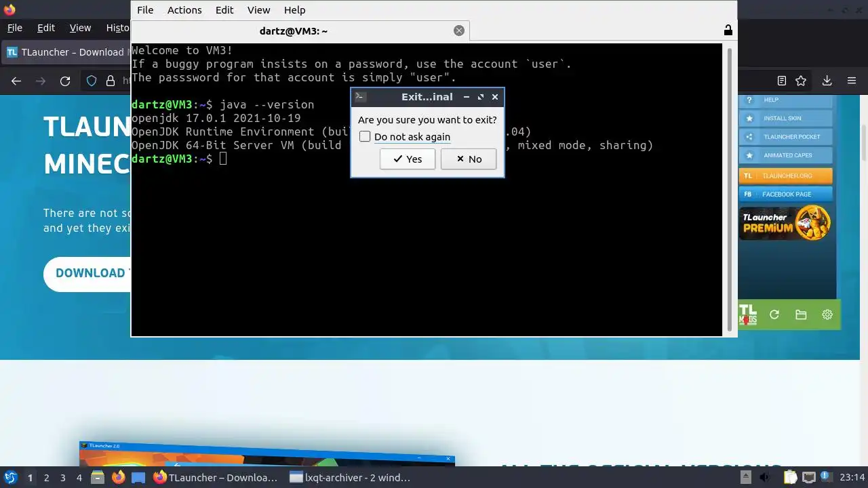Switch to the lxqt-archiver taskbar entry
The image size is (868, 488).
(351, 478)
